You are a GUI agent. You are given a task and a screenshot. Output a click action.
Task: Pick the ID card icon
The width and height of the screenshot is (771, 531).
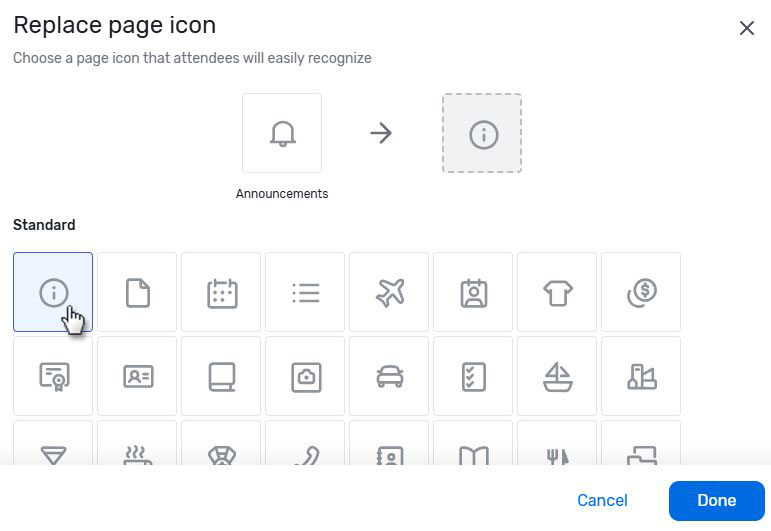coord(137,376)
